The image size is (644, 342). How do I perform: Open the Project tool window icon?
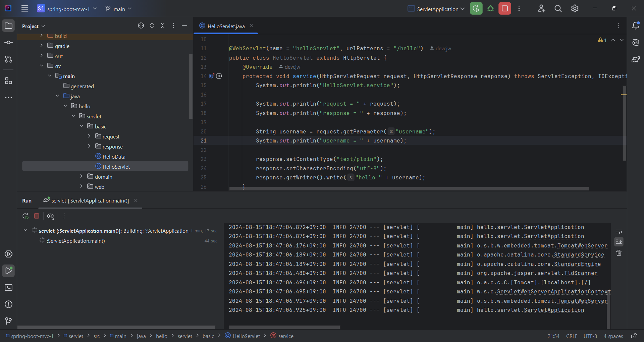(x=9, y=26)
